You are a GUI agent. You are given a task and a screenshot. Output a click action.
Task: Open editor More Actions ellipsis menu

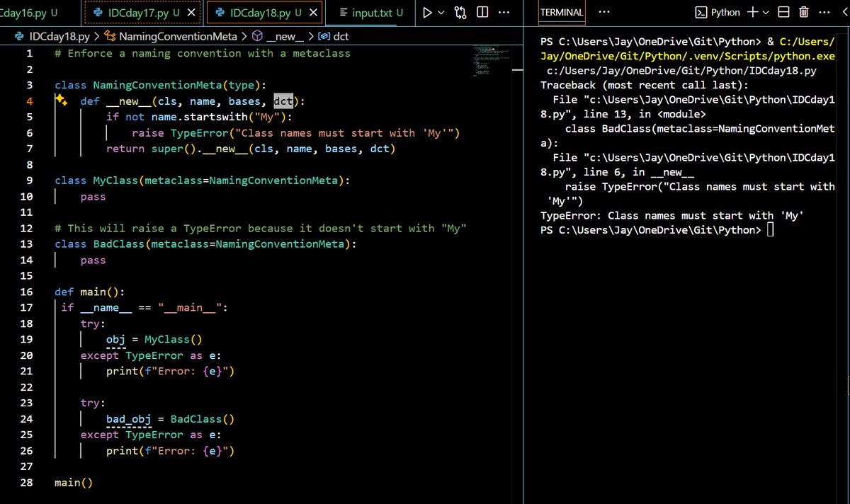[504, 12]
